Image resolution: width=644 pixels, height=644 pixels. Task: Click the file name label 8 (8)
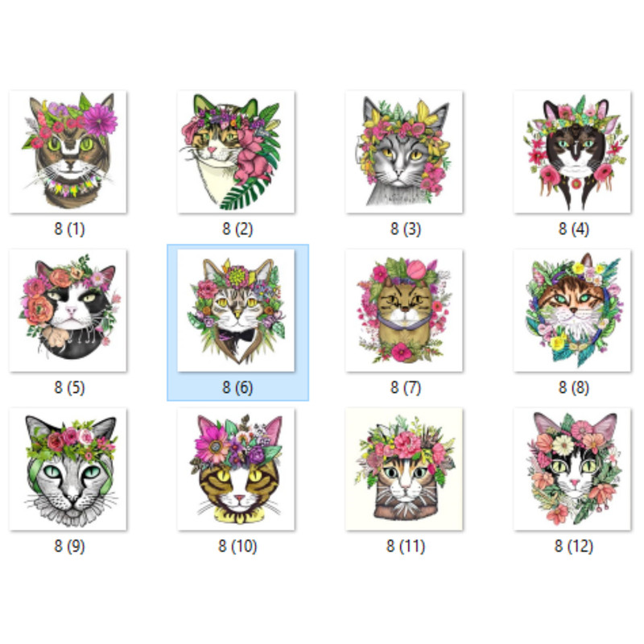coord(574,387)
